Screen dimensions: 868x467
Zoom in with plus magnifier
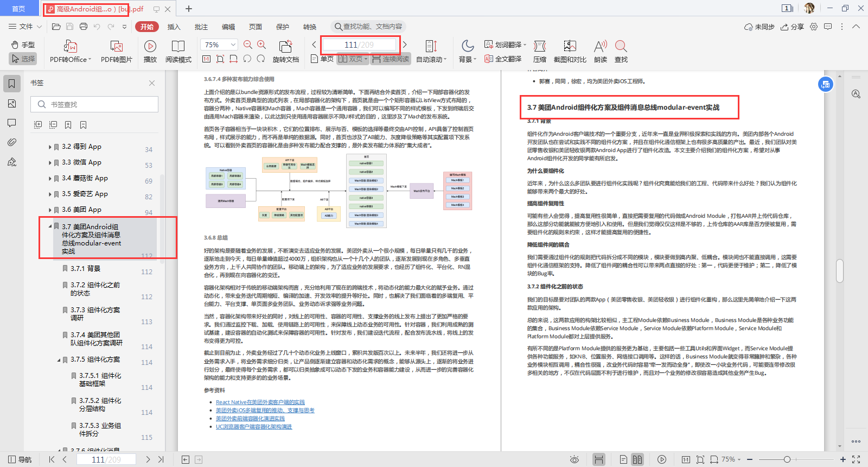[x=261, y=45]
